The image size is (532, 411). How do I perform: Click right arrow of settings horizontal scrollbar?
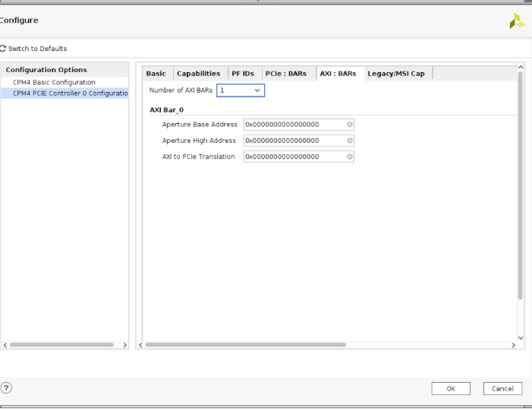[x=513, y=345]
